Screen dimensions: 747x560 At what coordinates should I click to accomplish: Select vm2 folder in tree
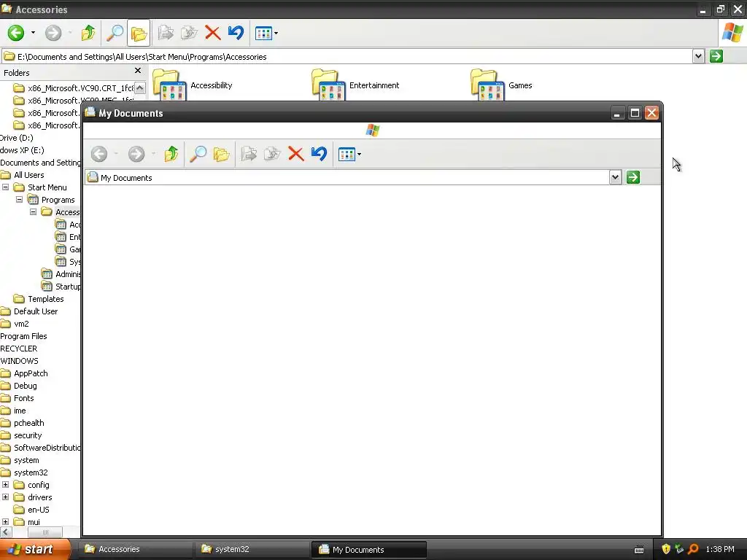pos(21,323)
